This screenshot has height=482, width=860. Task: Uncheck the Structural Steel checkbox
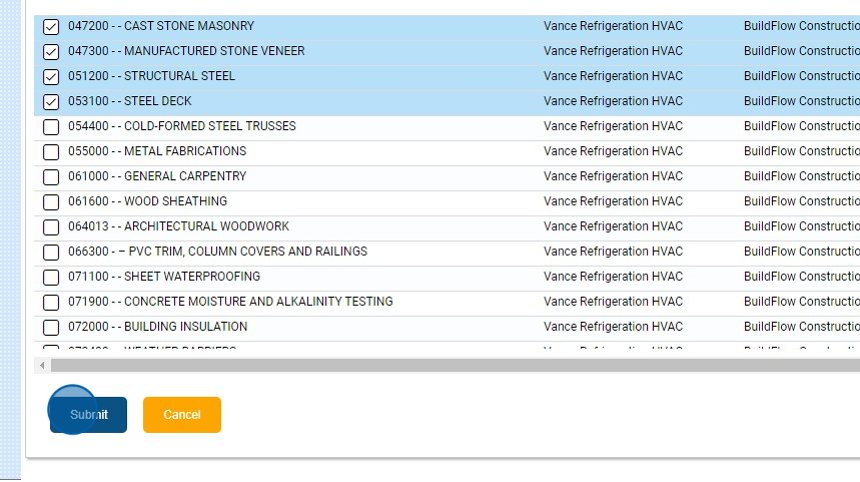point(51,77)
